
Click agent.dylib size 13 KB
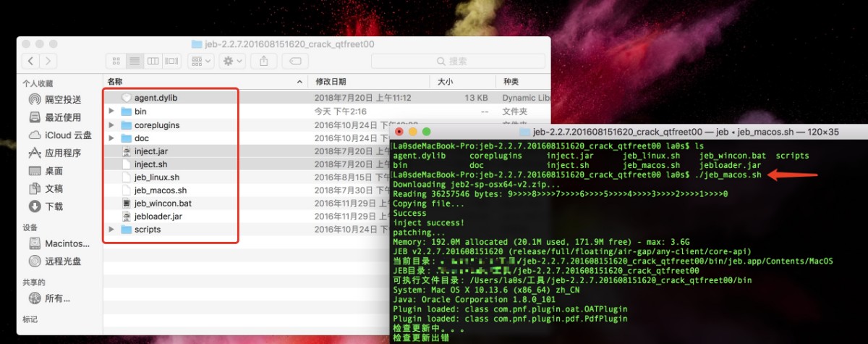click(x=476, y=98)
